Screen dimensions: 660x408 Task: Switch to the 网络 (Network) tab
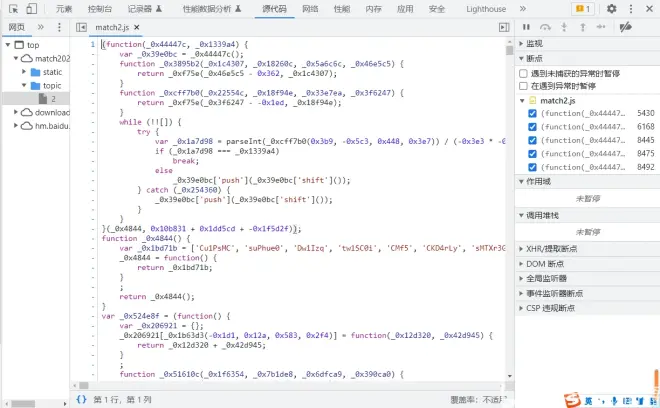pyautogui.click(x=310, y=8)
